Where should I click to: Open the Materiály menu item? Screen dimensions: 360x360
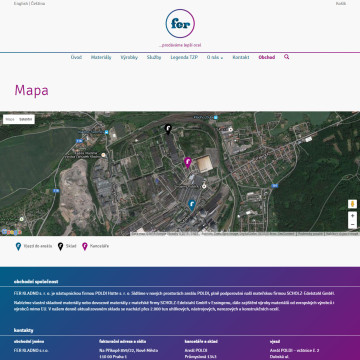click(101, 57)
